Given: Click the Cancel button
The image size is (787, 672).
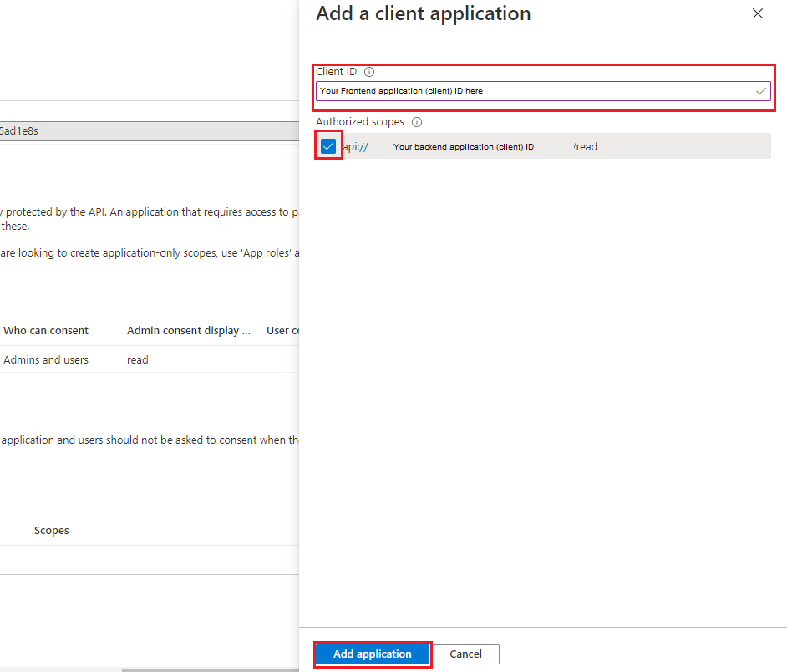Looking at the screenshot, I should 465,654.
